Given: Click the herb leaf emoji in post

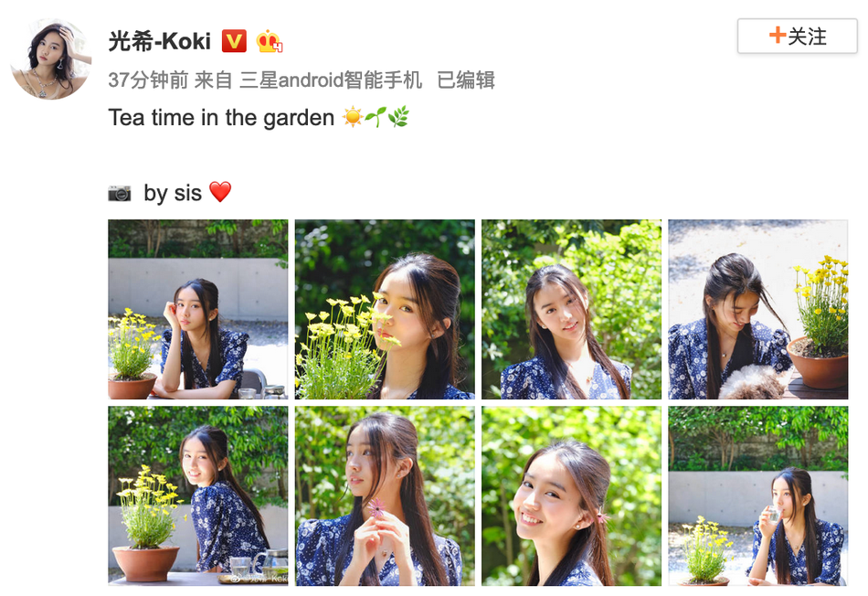Looking at the screenshot, I should pyautogui.click(x=398, y=117).
